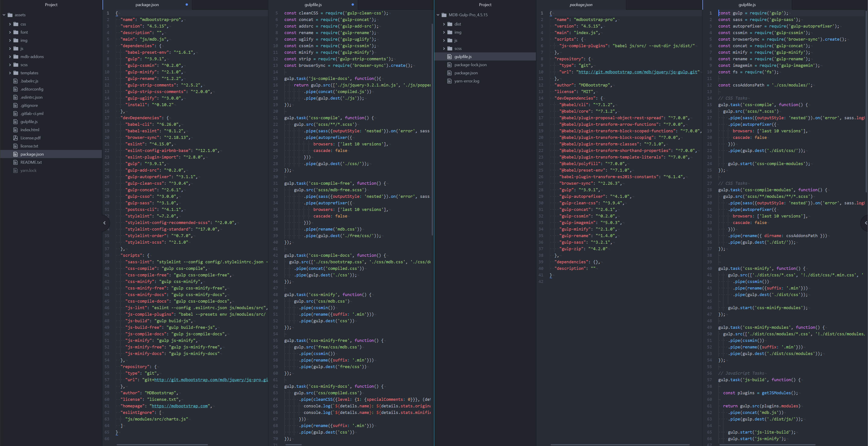Click the .gitignore file icon

16,105
